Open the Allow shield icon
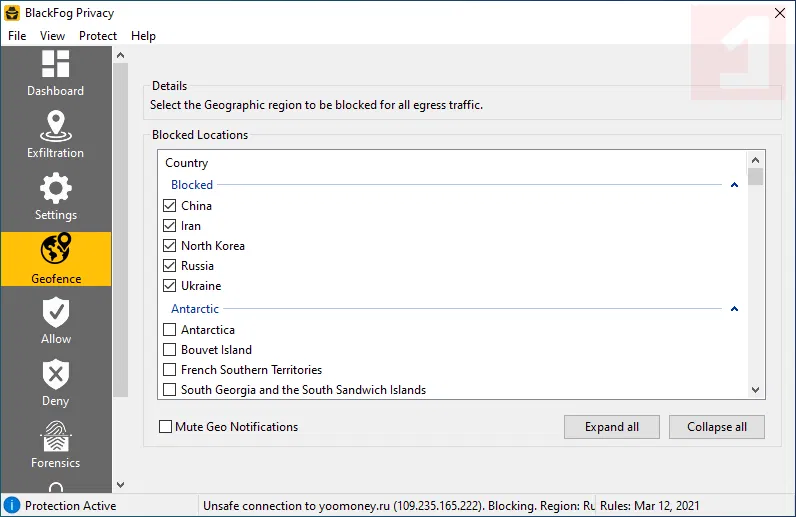The height and width of the screenshot is (517, 796). pyautogui.click(x=56, y=313)
